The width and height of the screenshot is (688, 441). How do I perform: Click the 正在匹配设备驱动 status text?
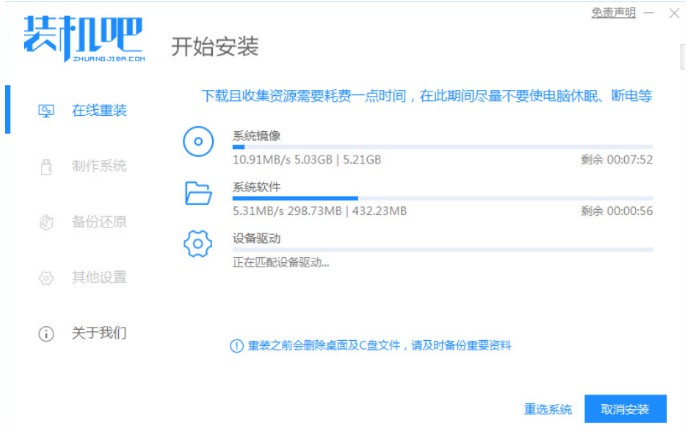point(281,263)
